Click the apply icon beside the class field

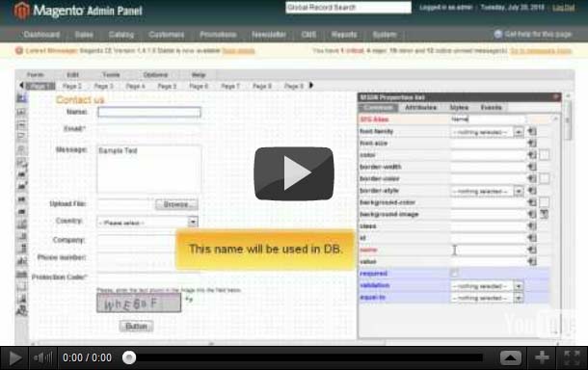click(532, 226)
